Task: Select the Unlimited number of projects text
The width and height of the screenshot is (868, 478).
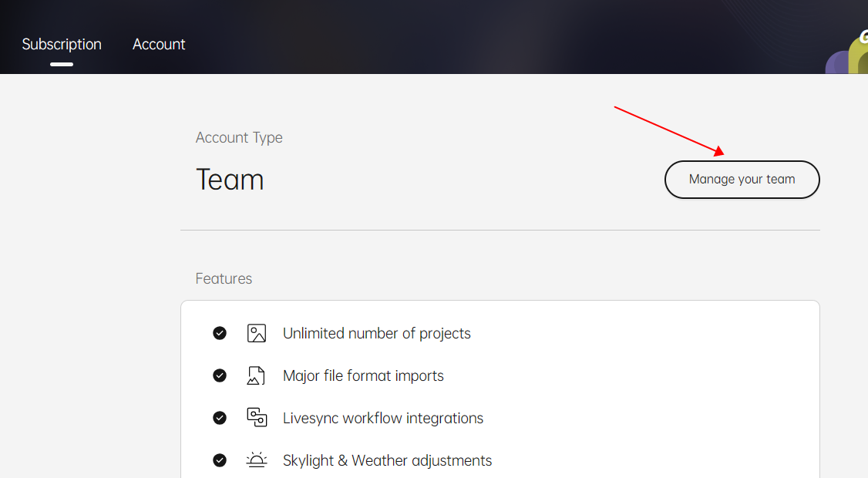Action: coord(376,334)
